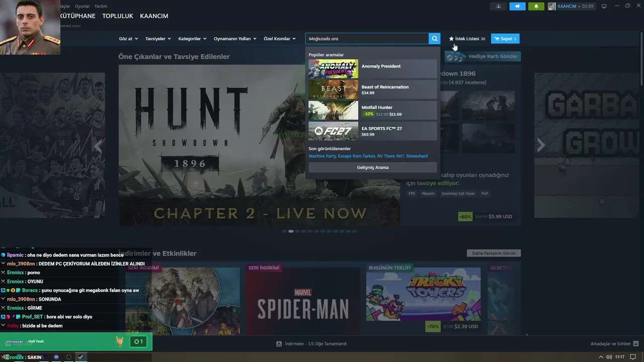
Task: Select EA SPORTS FC 27 suggestion
Action: [x=373, y=131]
